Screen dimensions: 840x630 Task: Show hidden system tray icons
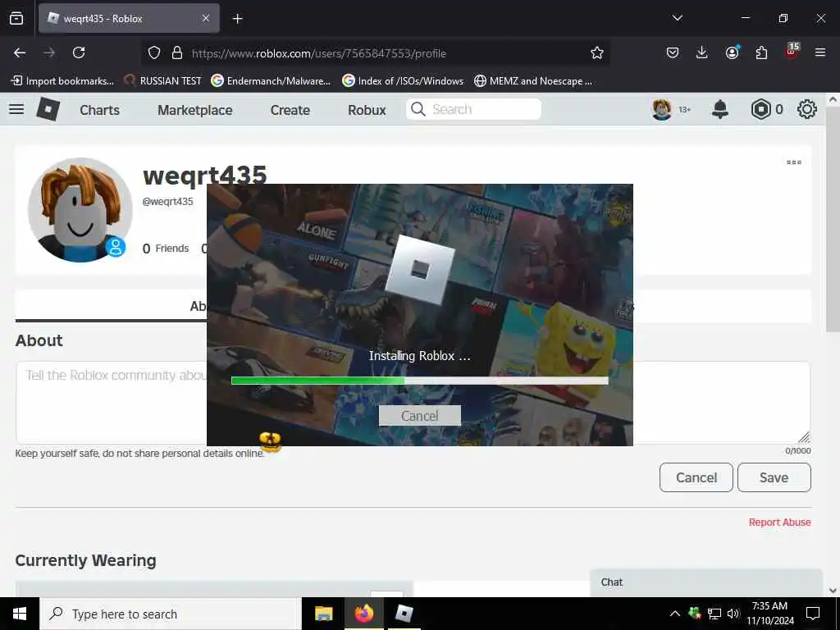[675, 614]
